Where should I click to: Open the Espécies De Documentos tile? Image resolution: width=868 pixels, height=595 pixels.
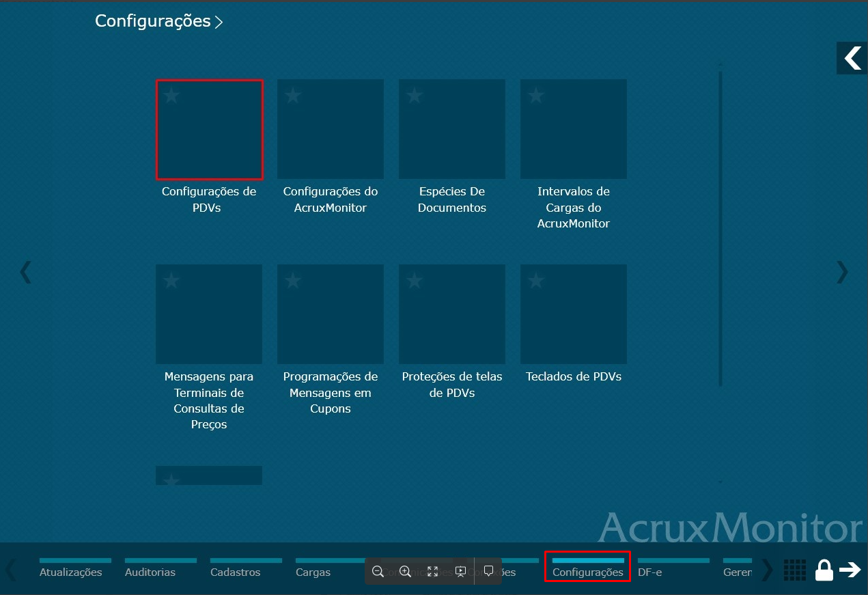(x=452, y=129)
